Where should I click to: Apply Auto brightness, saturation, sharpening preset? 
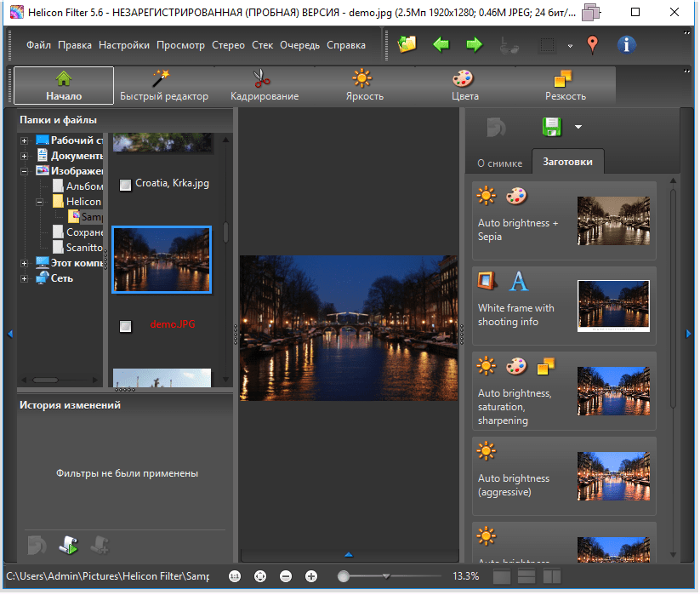pos(564,391)
